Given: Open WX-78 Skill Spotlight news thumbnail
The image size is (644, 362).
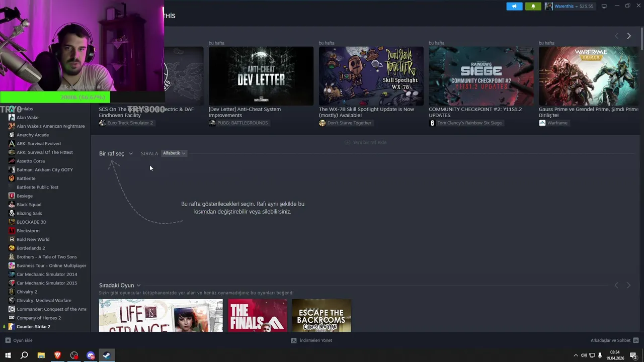Looking at the screenshot, I should point(371,76).
